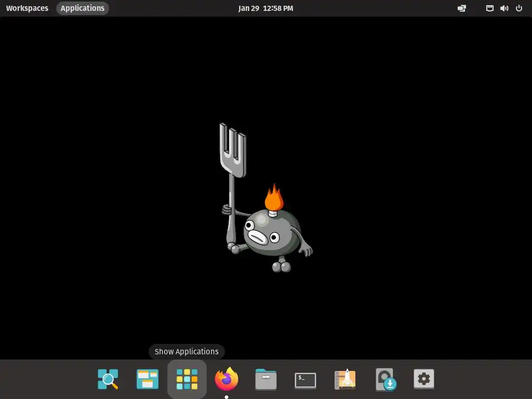The height and width of the screenshot is (399, 532).
Task: Open the power menu icon
Action: coord(519,8)
